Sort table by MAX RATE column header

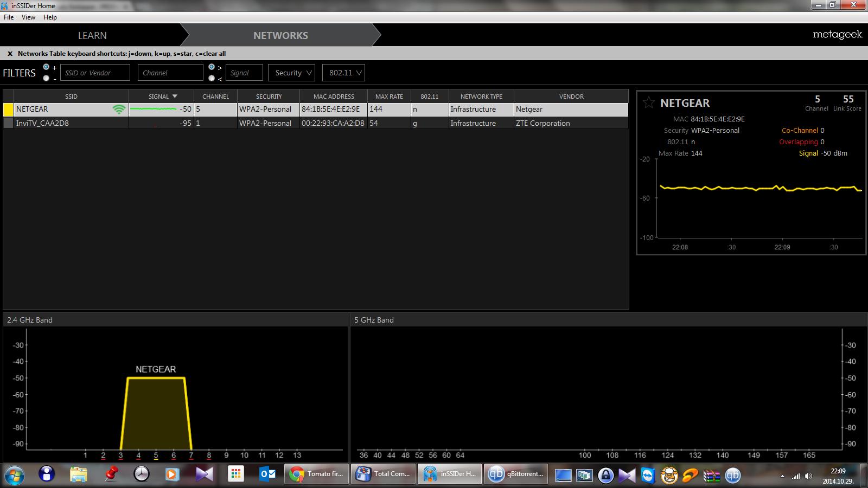[389, 96]
